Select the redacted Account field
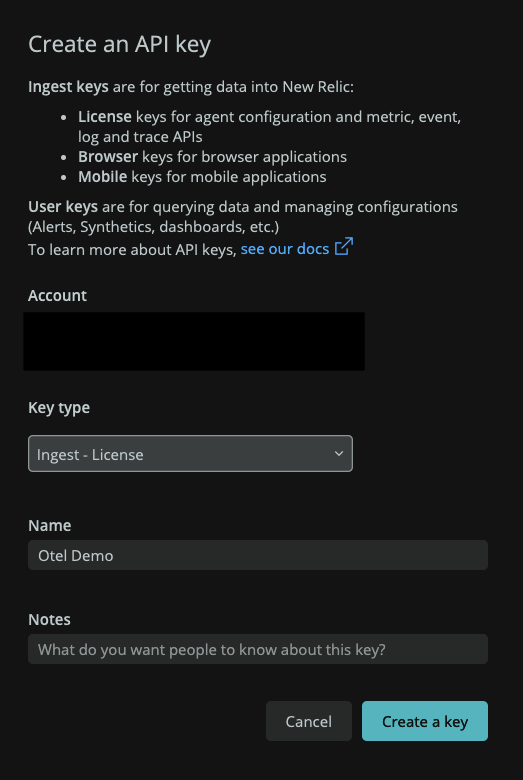The height and width of the screenshot is (780, 523). pos(194,341)
